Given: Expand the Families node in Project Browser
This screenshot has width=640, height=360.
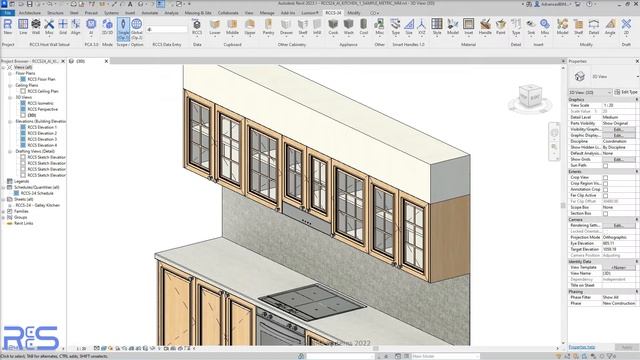Looking at the screenshot, I should 3,211.
